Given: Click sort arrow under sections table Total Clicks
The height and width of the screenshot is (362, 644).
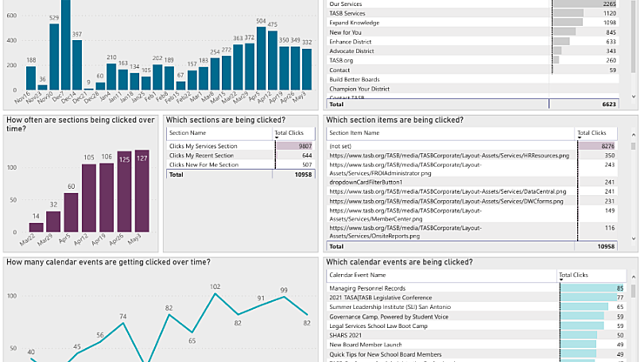Looking at the screenshot, I should pos(278,138).
